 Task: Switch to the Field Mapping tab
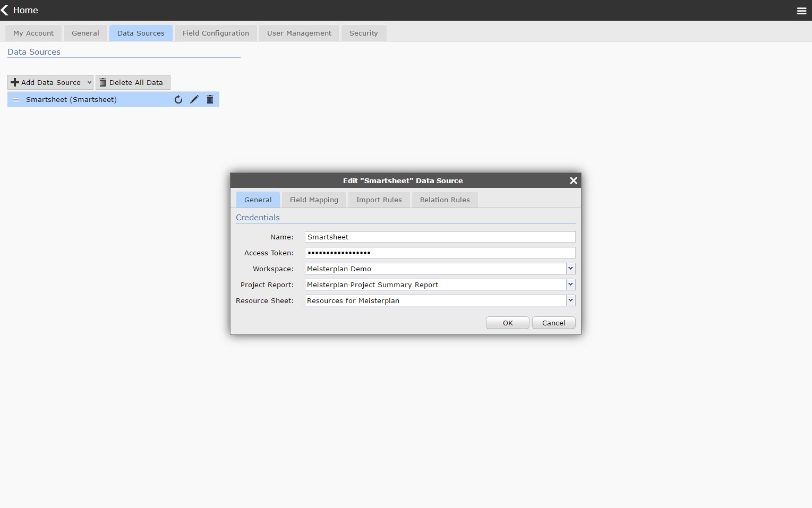click(314, 200)
